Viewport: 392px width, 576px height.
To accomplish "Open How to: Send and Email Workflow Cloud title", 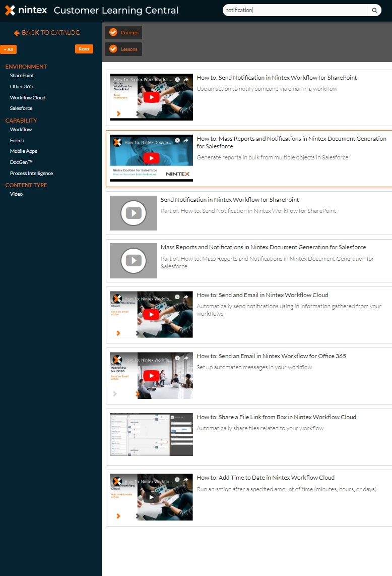I will 263,295.
